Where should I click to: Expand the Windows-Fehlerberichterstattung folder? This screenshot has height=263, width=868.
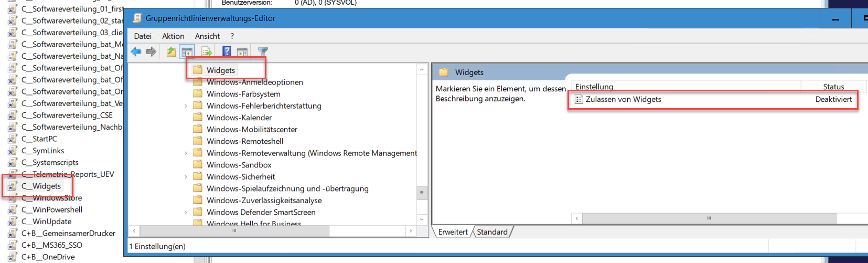[x=186, y=106]
